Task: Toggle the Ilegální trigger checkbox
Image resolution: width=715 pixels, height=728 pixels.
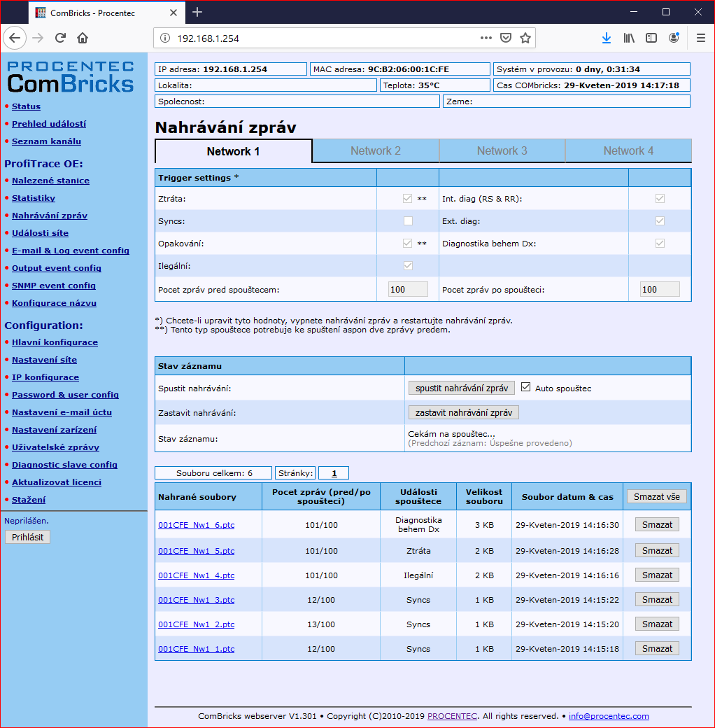Action: (408, 265)
